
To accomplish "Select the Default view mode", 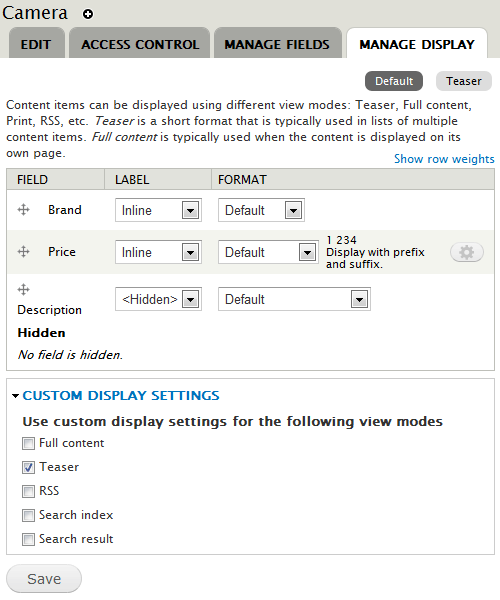I will click(x=394, y=81).
